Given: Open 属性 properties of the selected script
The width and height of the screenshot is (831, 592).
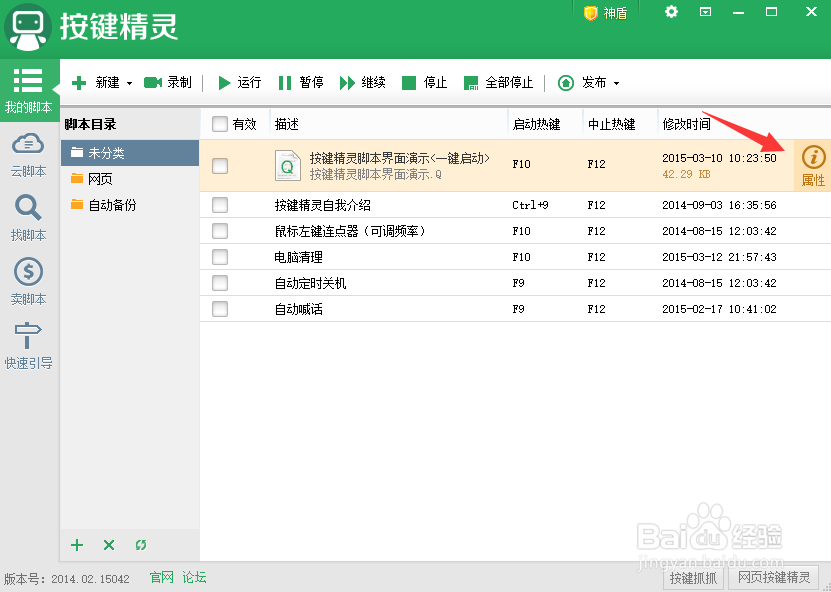Looking at the screenshot, I should (x=813, y=166).
